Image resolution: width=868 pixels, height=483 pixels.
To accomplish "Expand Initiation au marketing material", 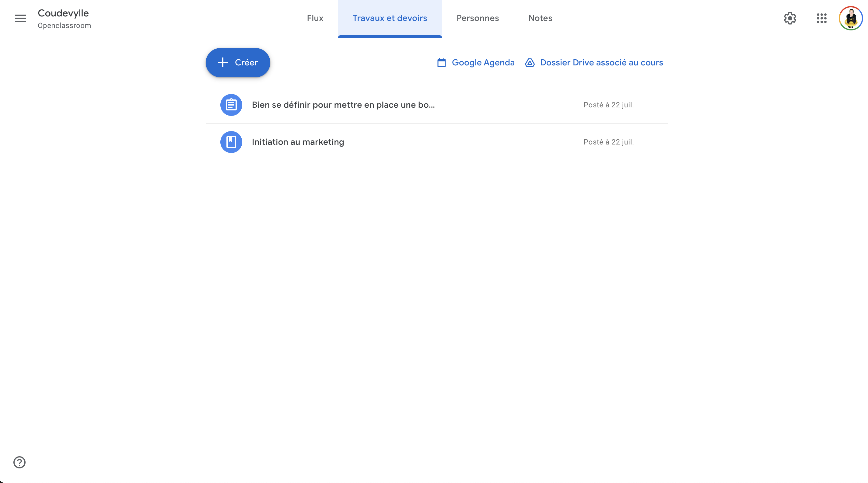I will [437, 142].
